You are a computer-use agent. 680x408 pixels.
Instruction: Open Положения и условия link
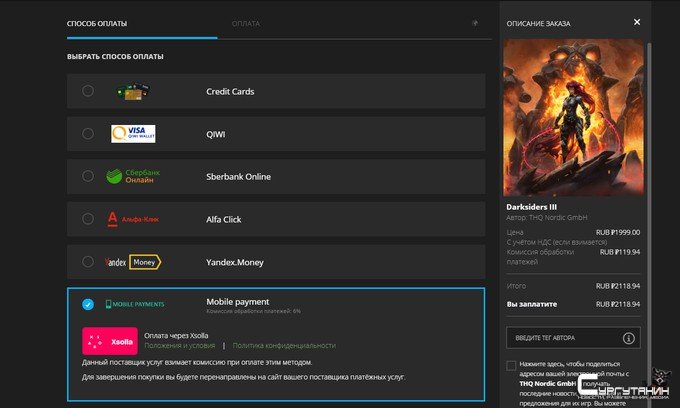(180, 346)
